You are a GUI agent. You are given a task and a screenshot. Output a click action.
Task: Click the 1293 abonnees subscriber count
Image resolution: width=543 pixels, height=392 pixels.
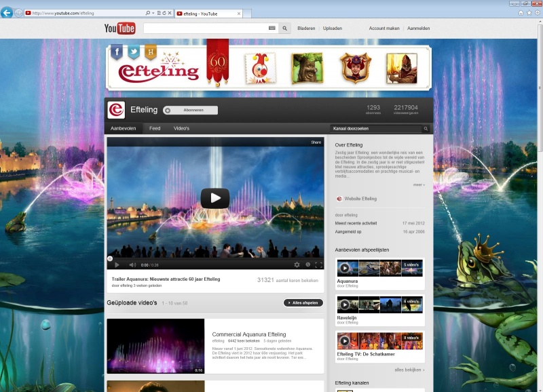click(x=373, y=109)
